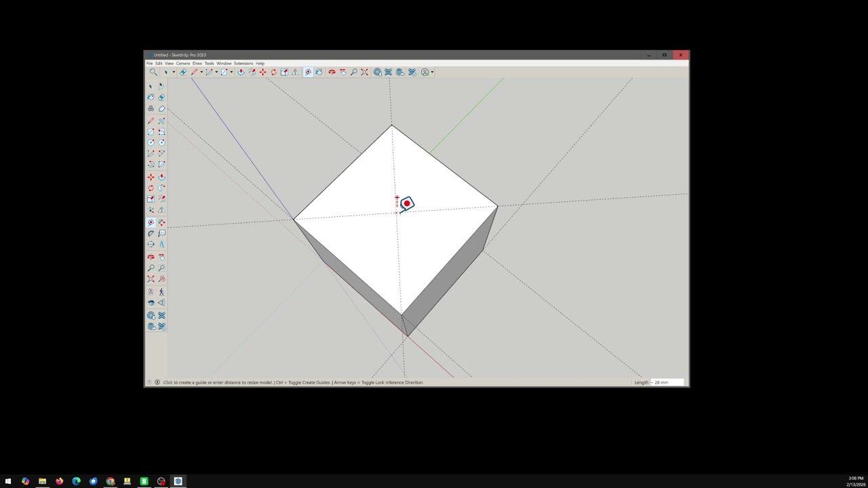Image resolution: width=868 pixels, height=488 pixels.
Task: Open the Windows Start button
Action: pyautogui.click(x=8, y=481)
